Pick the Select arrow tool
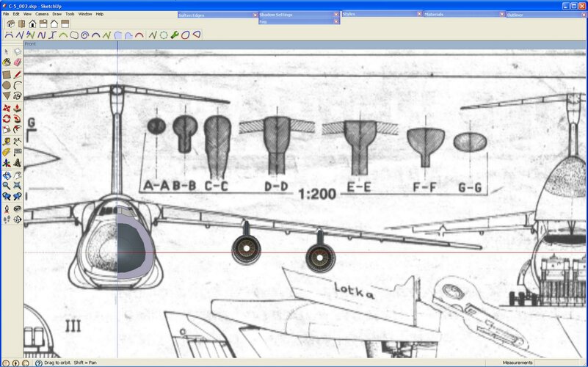Image resolution: width=588 pixels, height=367 pixels. (7, 51)
